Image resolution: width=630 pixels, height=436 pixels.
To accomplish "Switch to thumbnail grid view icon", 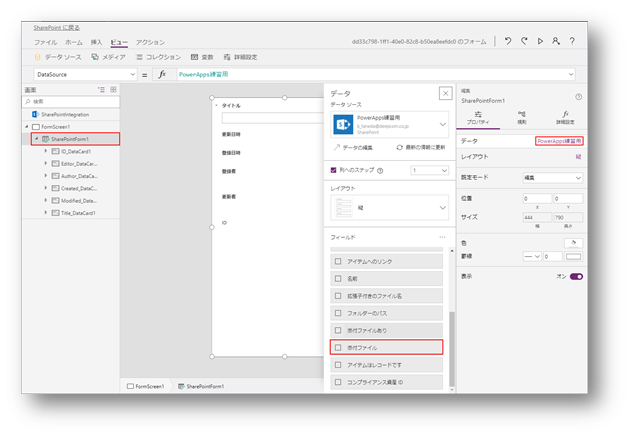I will pos(113,89).
